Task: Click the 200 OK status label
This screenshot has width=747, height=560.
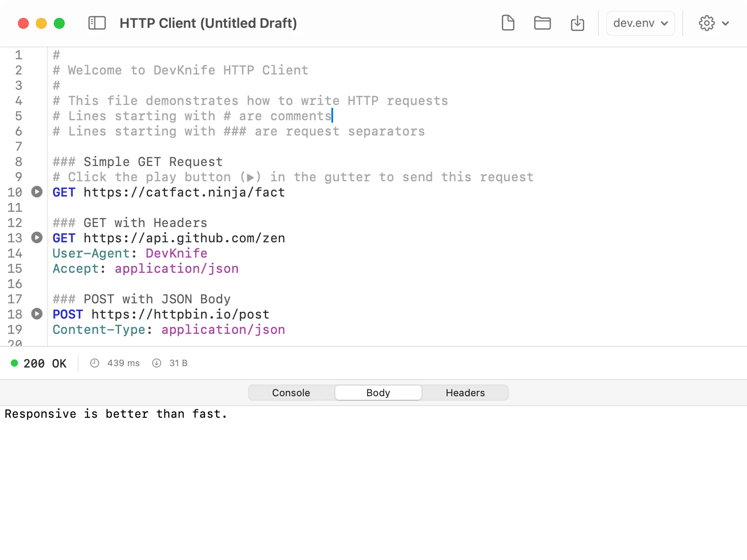Action: (x=45, y=363)
